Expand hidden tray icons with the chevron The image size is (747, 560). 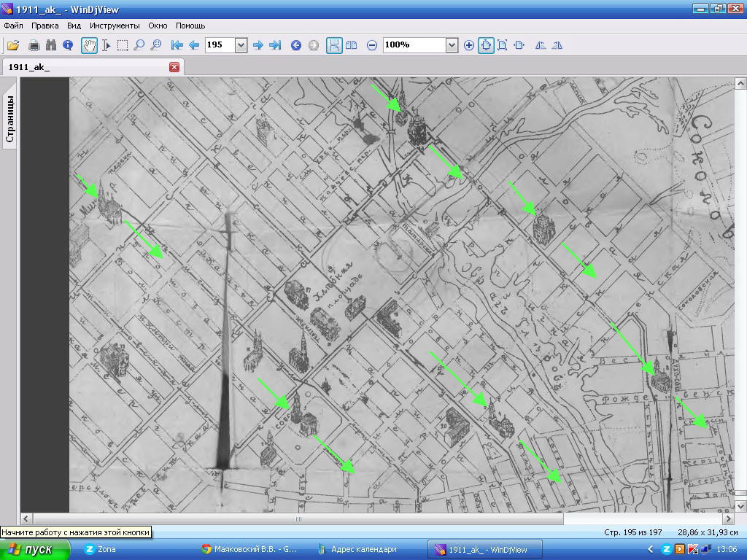tap(651, 550)
